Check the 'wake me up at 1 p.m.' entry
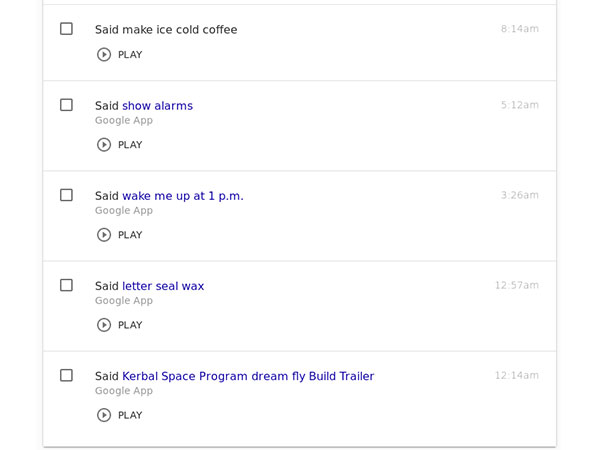This screenshot has height=450, width=600. (x=66, y=195)
